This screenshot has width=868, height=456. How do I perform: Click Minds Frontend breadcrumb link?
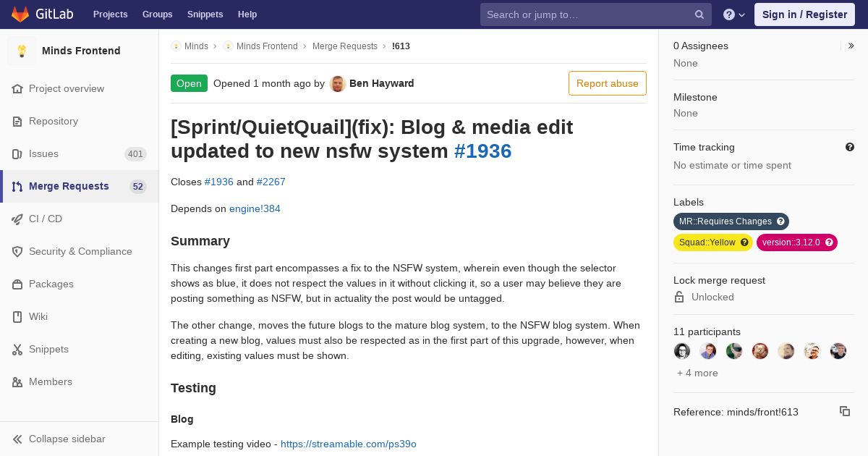[267, 46]
